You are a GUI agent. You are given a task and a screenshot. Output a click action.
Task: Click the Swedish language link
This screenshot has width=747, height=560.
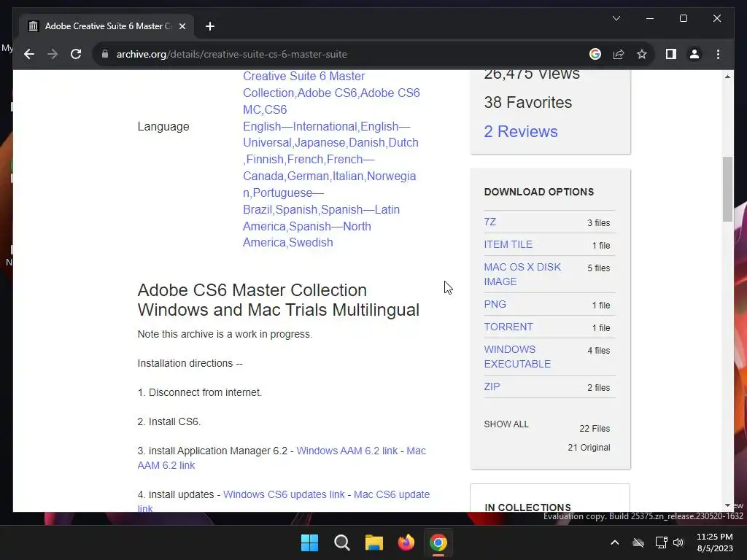pyautogui.click(x=311, y=242)
